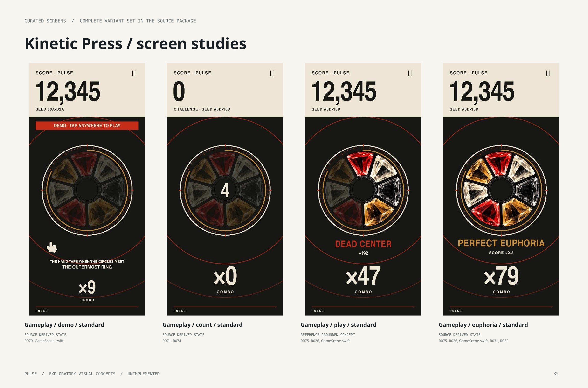Screen dimensions: 588x388
Task: Tap the pause icon in the play screen
Action: click(x=410, y=74)
